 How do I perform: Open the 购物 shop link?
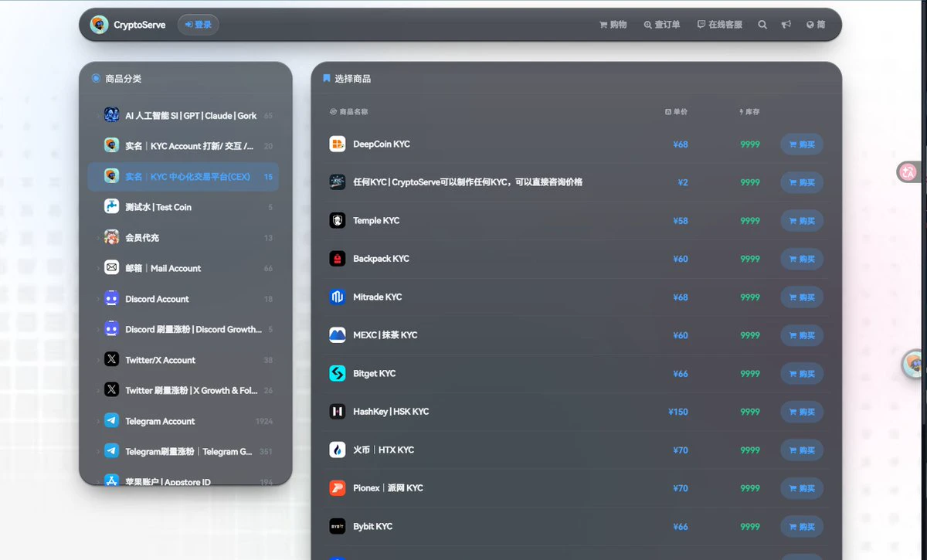[x=613, y=25]
